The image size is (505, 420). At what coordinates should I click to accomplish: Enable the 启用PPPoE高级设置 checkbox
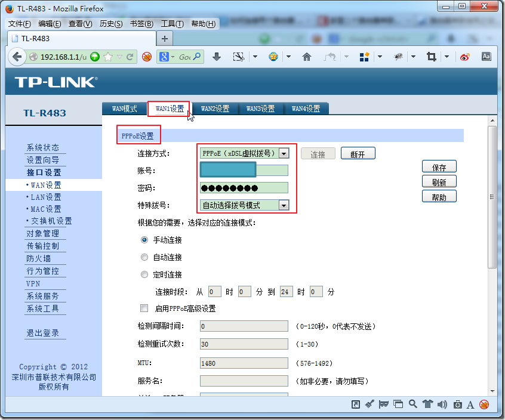coord(144,308)
